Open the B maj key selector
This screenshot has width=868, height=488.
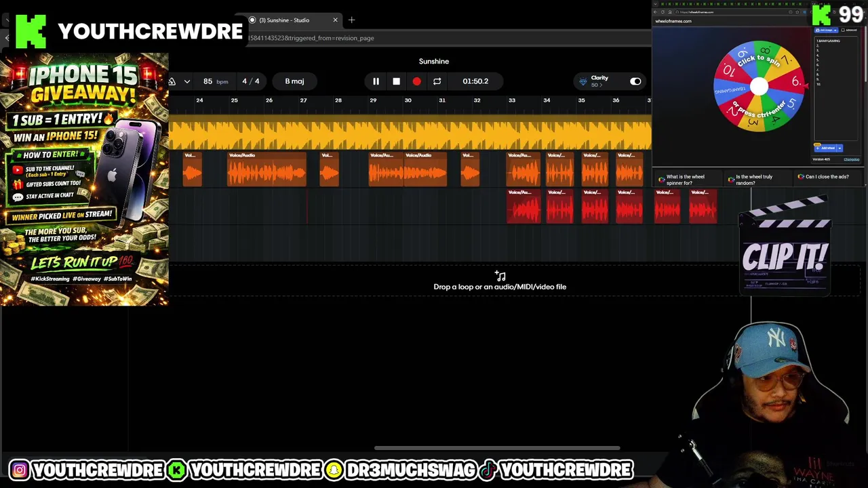click(x=294, y=81)
